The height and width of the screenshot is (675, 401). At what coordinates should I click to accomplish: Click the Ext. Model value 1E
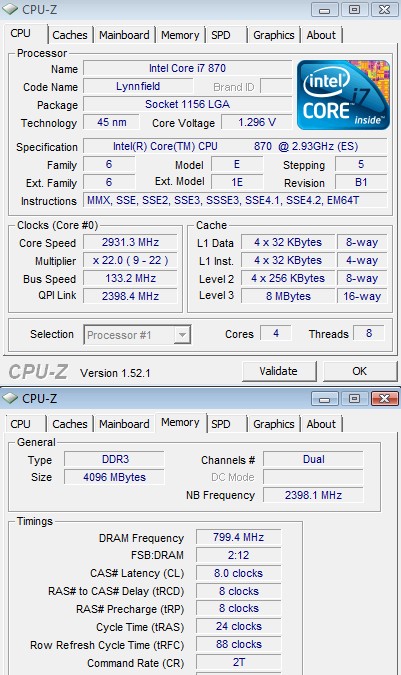coord(237,182)
